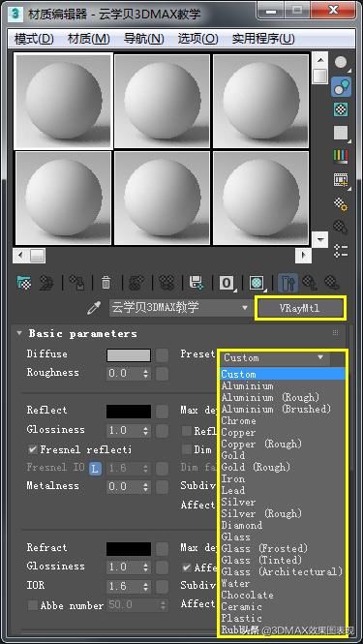363x644 pixels.
Task: Toggle the Fresnel IOR lock L button
Action: coord(95,468)
